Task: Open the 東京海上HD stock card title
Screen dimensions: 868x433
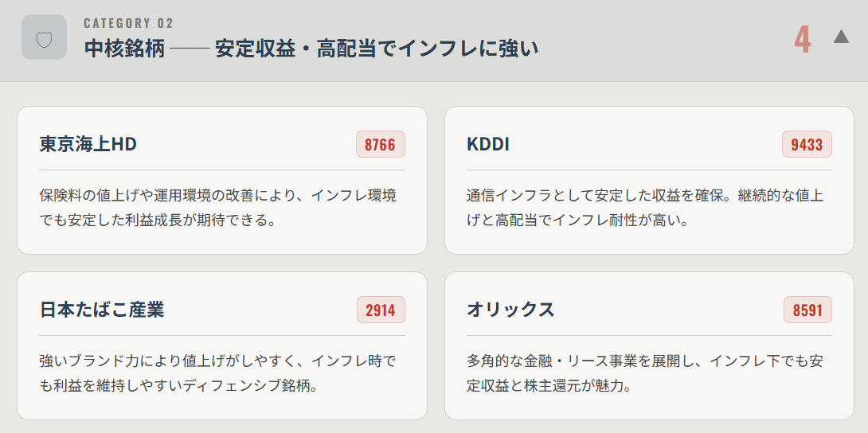Action: click(88, 145)
